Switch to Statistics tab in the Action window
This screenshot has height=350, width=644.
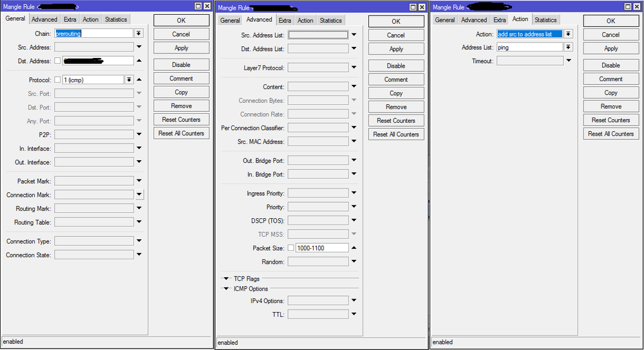point(545,20)
